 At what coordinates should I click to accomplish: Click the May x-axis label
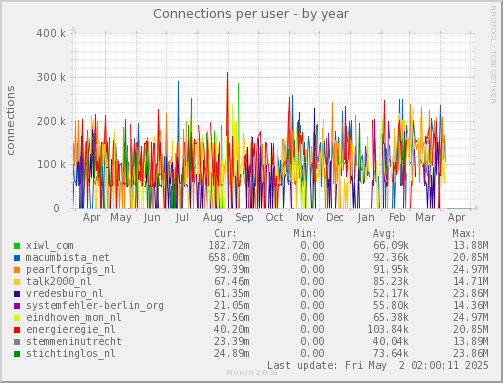pos(121,218)
